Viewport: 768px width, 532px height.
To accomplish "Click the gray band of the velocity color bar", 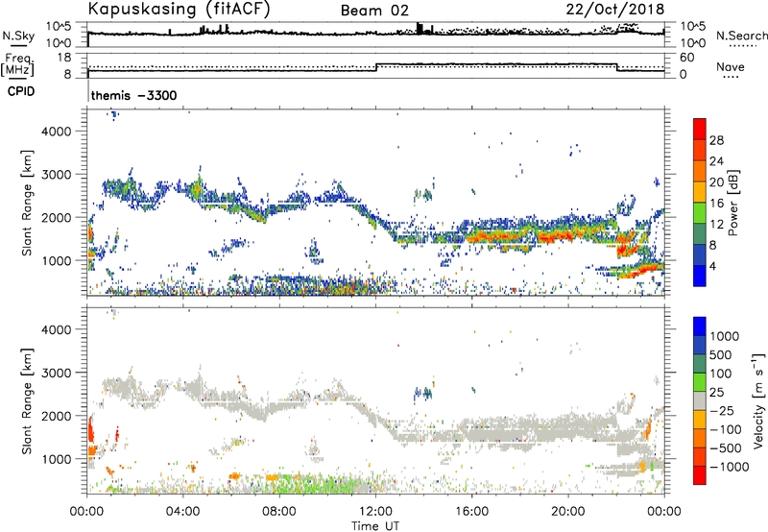I will [x=700, y=400].
